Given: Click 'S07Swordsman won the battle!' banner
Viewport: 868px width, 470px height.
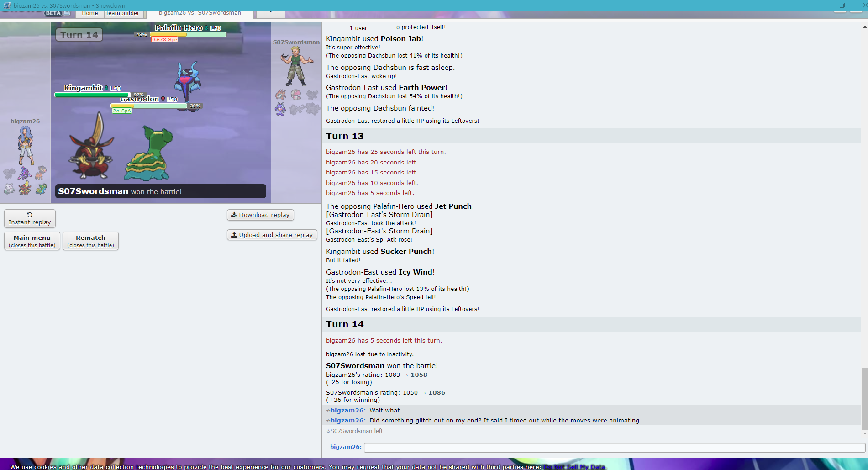Looking at the screenshot, I should click(x=161, y=191).
